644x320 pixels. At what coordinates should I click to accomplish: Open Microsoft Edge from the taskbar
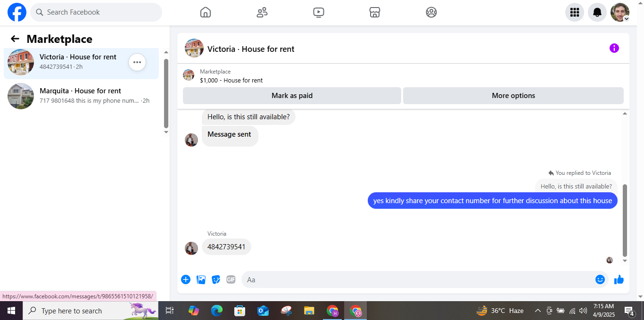[216, 311]
